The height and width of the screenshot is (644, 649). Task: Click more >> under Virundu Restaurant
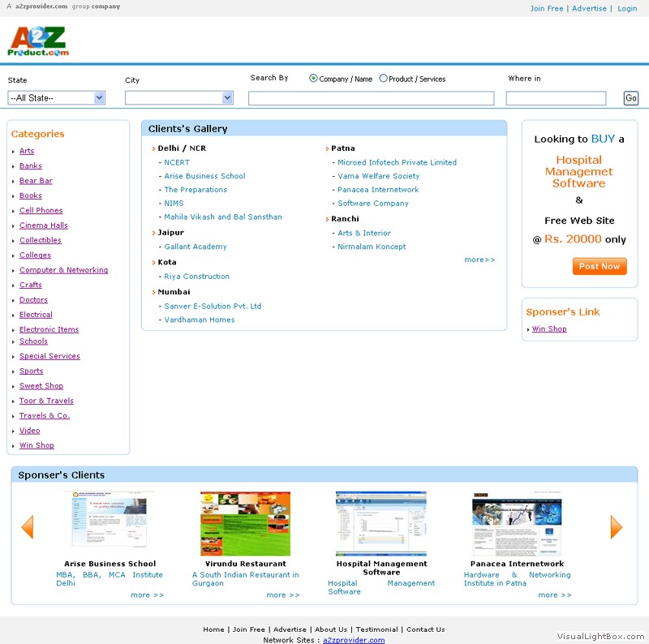click(283, 595)
